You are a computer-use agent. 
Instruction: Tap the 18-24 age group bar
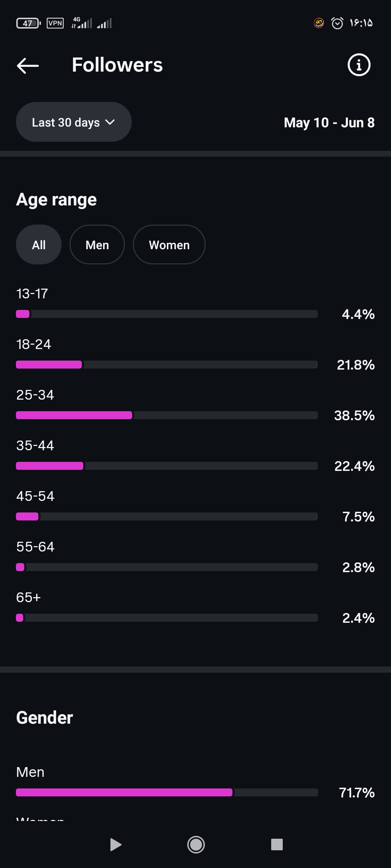coord(167,365)
